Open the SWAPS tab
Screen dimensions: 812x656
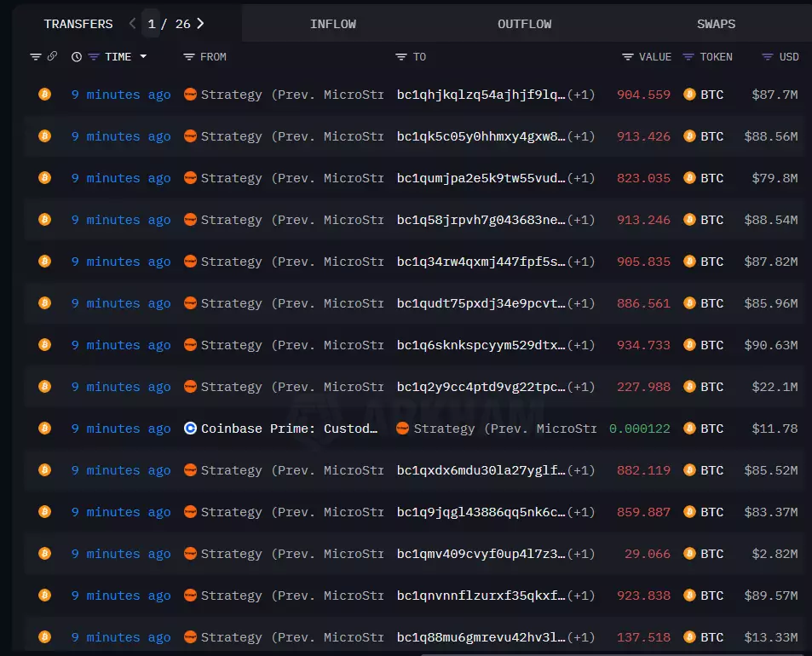716,24
